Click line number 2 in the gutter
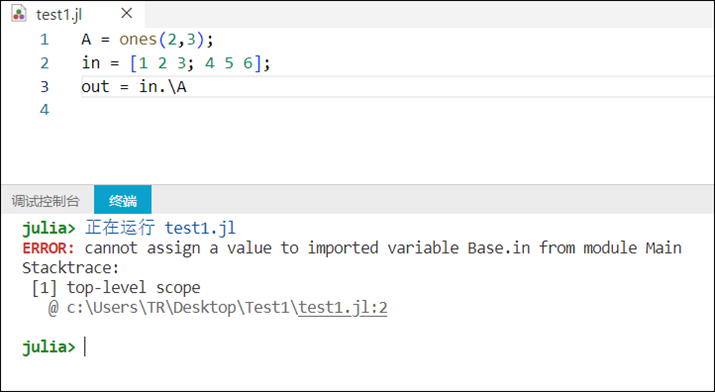 pyautogui.click(x=44, y=63)
